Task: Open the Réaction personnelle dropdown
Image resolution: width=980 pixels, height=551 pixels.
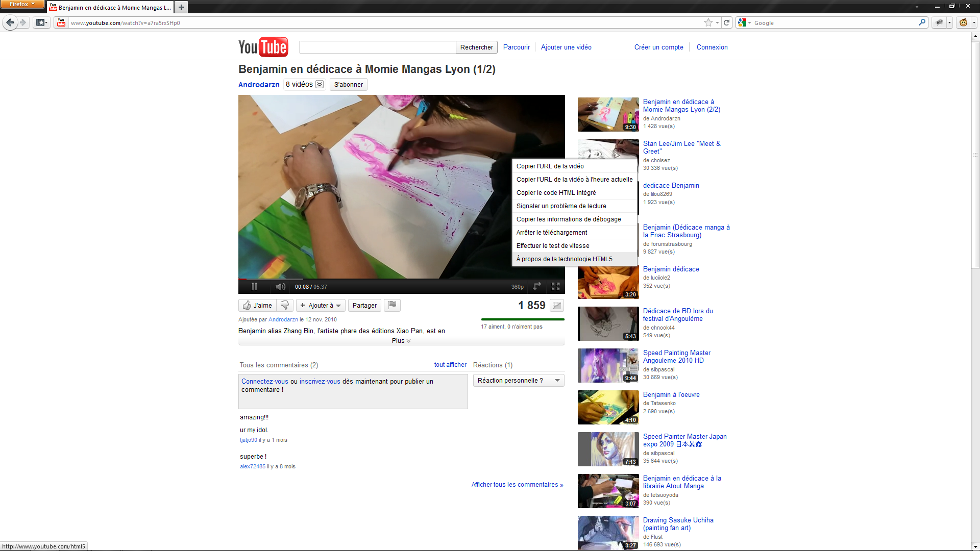Action: (518, 381)
